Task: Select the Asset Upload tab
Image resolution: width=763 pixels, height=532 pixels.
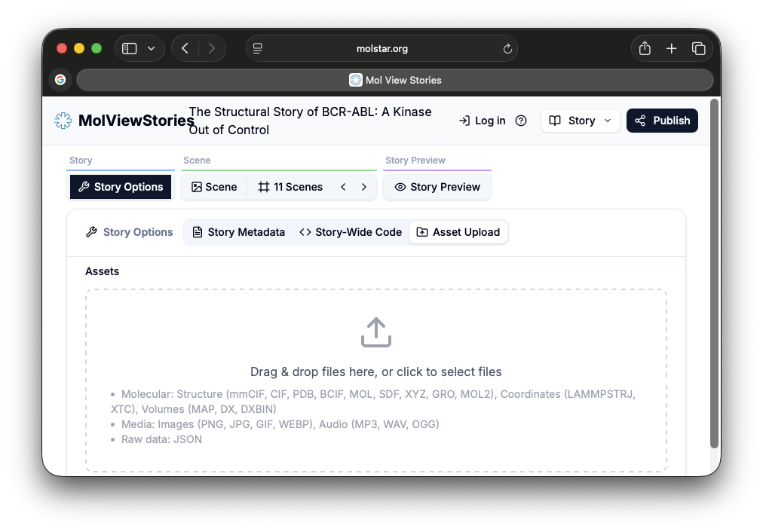Action: pyautogui.click(x=458, y=232)
